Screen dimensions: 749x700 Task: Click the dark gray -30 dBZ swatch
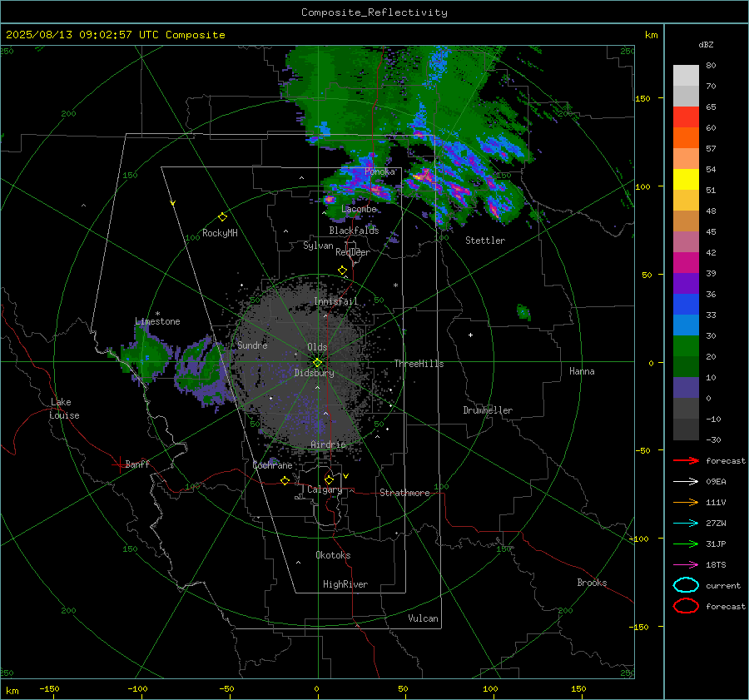[x=686, y=429]
